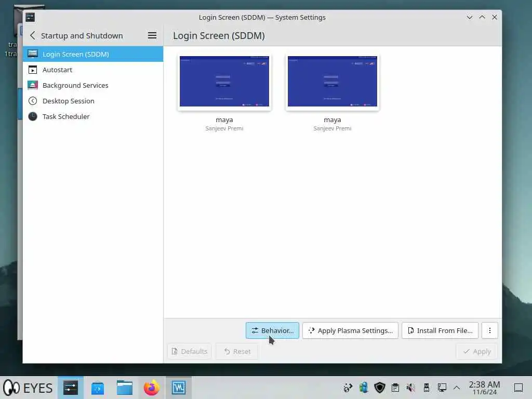This screenshot has height=399, width=532.
Task: Open Task Scheduler settings
Action: click(x=92, y=116)
